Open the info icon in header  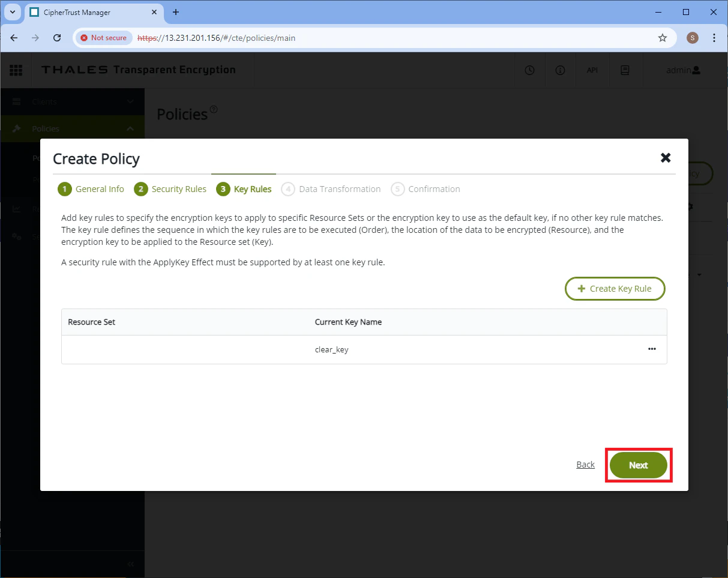click(x=561, y=70)
